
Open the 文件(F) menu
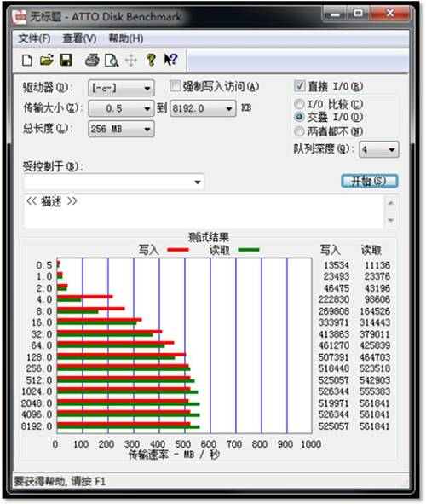[34, 38]
